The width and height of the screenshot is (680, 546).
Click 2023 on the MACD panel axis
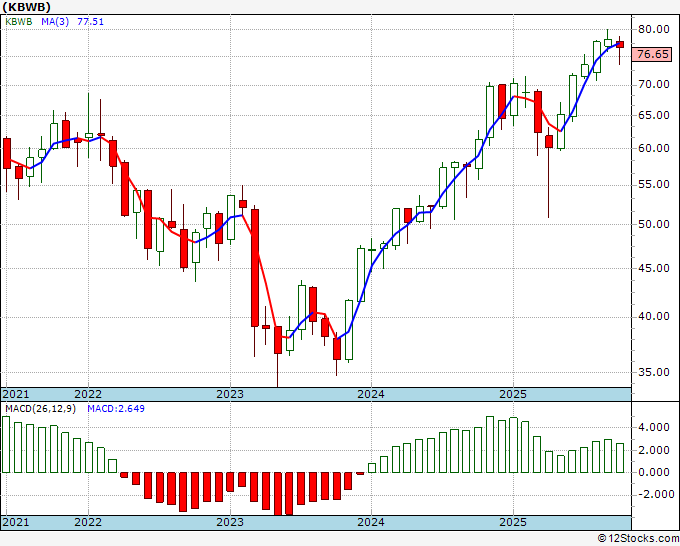[x=230, y=522]
